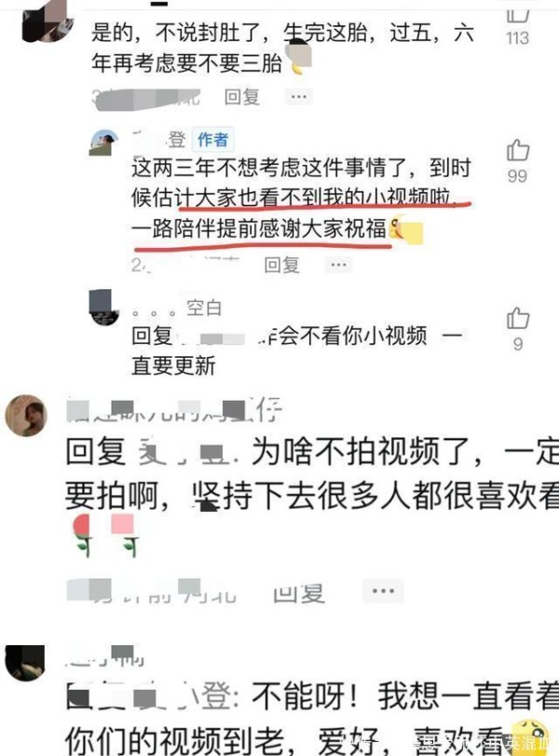Like the 空白 reply with 9 likes

518,318
